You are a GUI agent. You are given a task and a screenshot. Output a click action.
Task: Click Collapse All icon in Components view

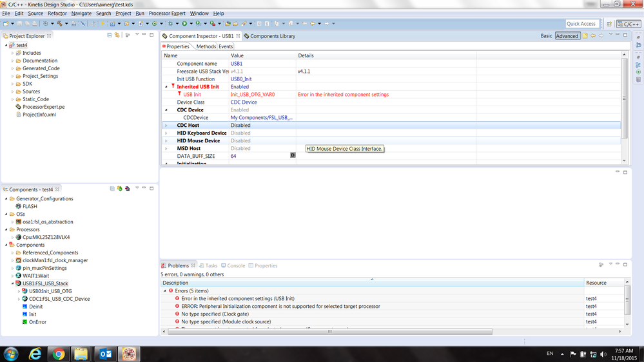112,189
